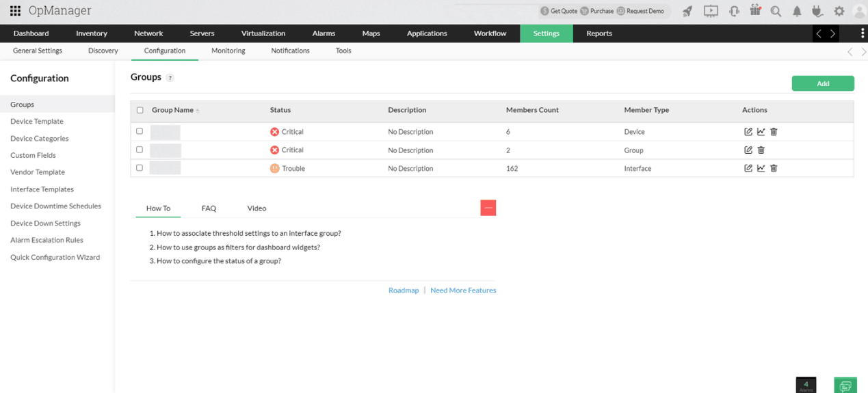Collapse the How To help panel

(488, 208)
